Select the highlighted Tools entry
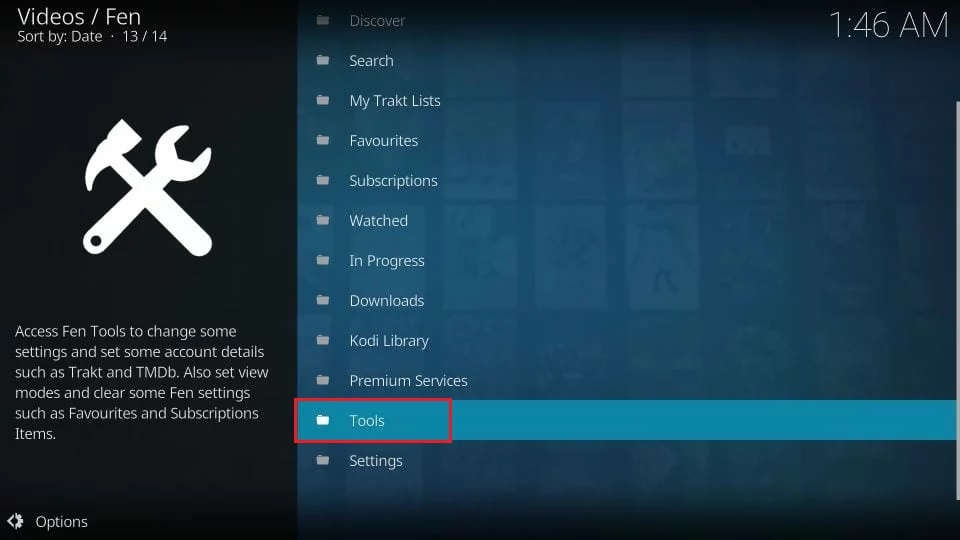Viewport: 960px width, 540px height. tap(367, 421)
